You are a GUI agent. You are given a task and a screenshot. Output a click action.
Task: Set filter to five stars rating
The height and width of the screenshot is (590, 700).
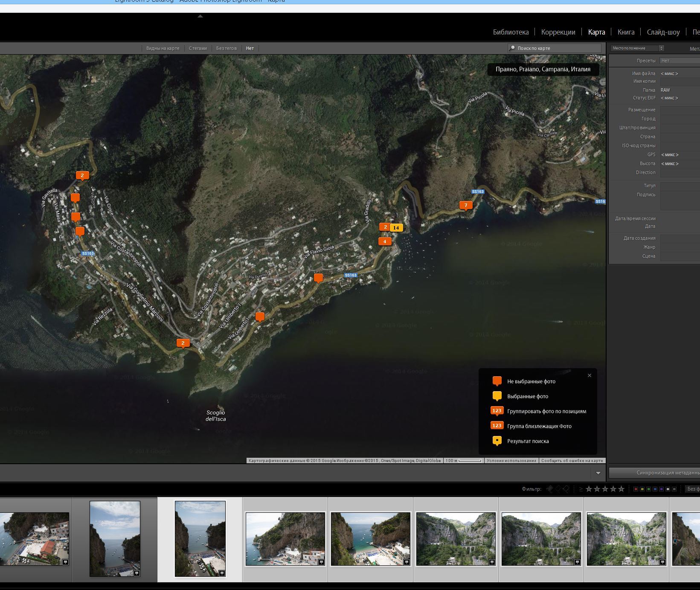click(621, 489)
